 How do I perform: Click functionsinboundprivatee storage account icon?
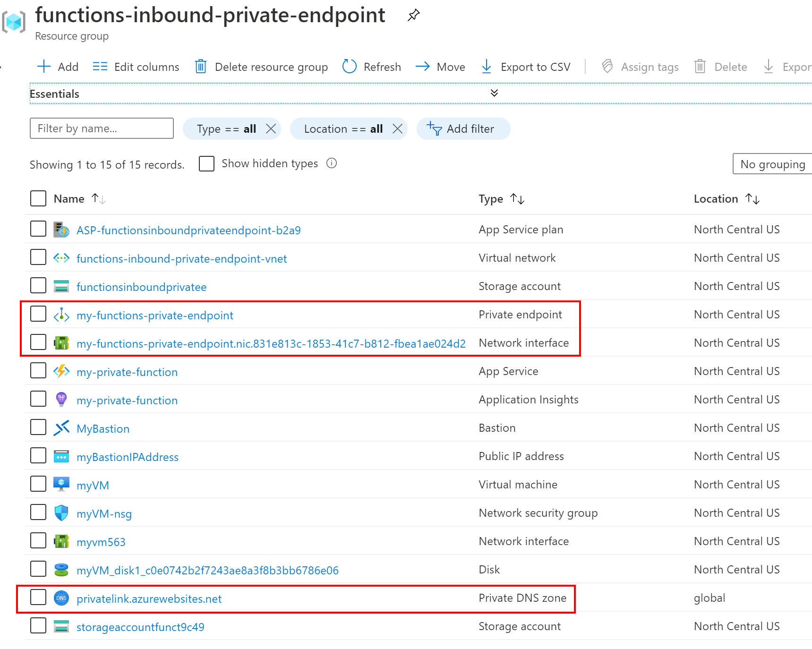tap(61, 286)
